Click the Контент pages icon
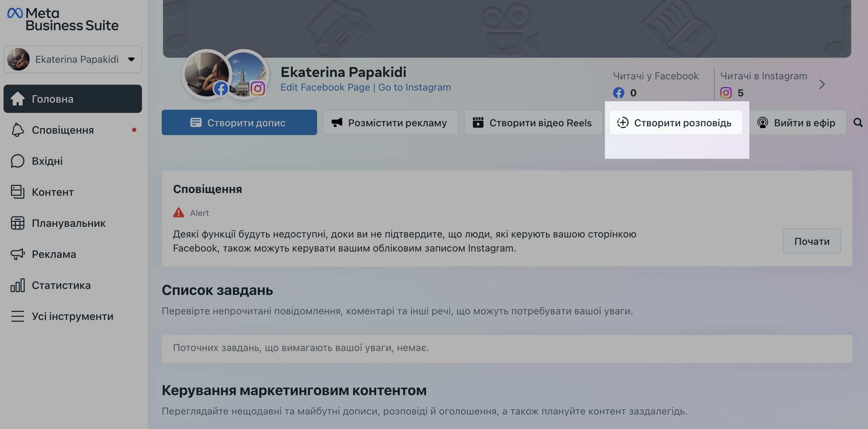868x429 pixels. click(17, 192)
